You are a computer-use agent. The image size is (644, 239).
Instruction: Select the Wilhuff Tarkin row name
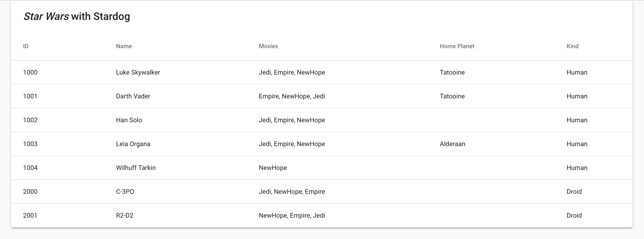point(136,168)
